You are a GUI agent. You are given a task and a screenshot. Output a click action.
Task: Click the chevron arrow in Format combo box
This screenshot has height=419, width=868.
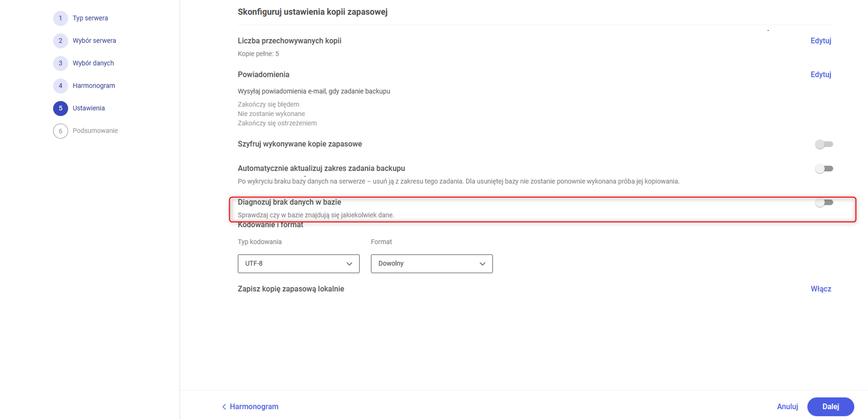click(482, 264)
